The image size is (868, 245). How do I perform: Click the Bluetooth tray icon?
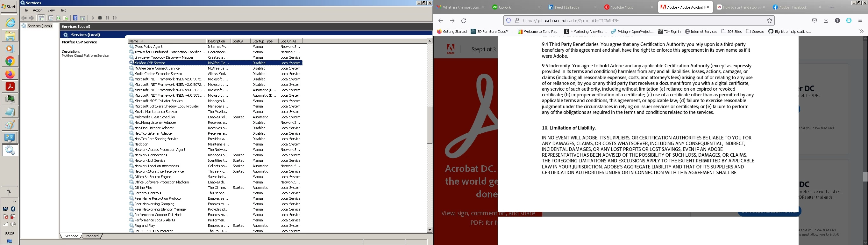(x=13, y=209)
